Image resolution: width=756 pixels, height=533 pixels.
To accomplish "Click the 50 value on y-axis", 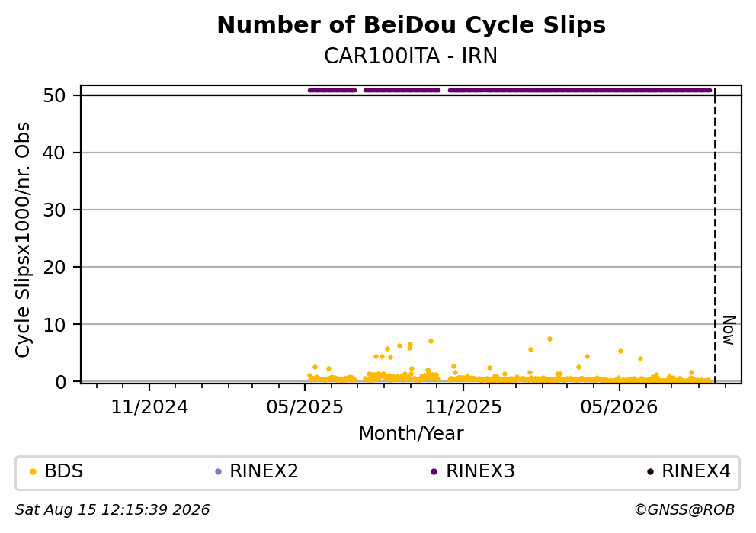I will [x=54, y=95].
